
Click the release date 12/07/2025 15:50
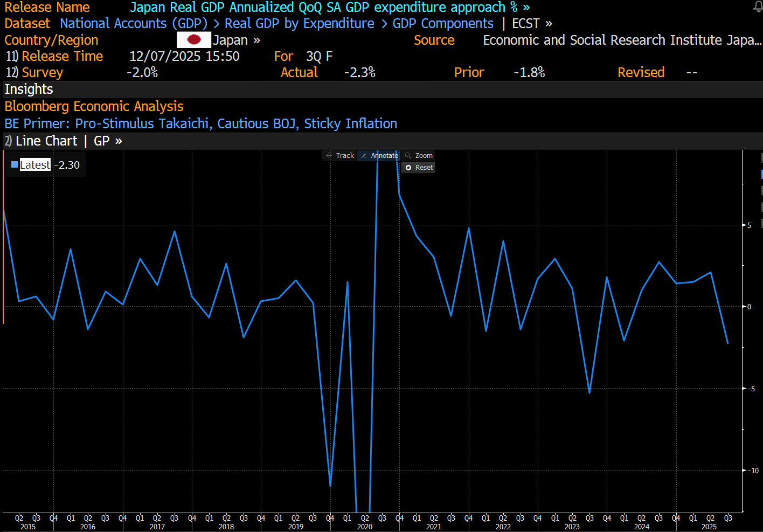click(x=184, y=57)
